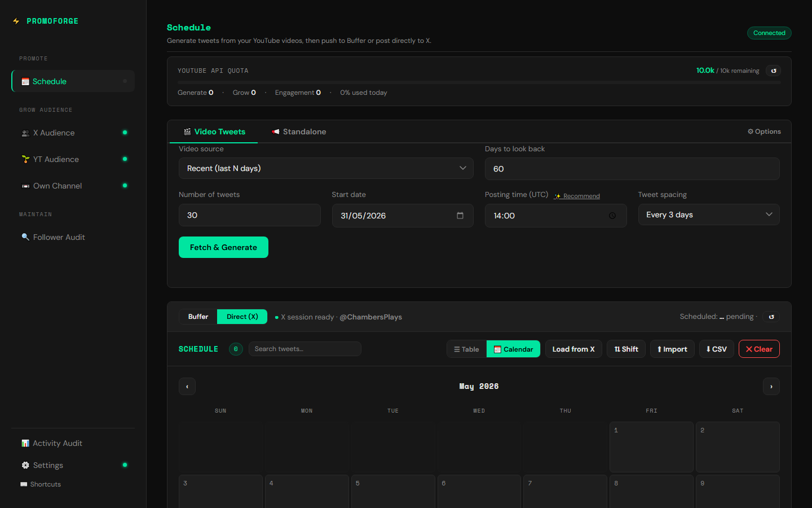This screenshot has width=812, height=508.
Task: Expand the Tweet spacing dropdown
Action: coord(709,214)
